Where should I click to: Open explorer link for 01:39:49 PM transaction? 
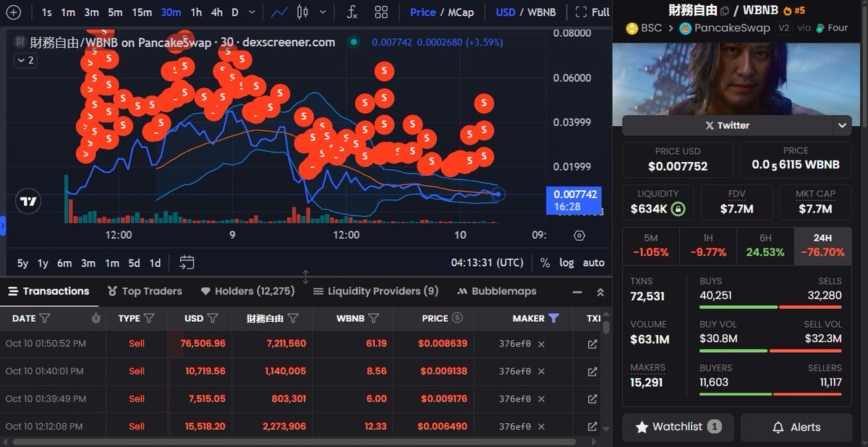592,399
